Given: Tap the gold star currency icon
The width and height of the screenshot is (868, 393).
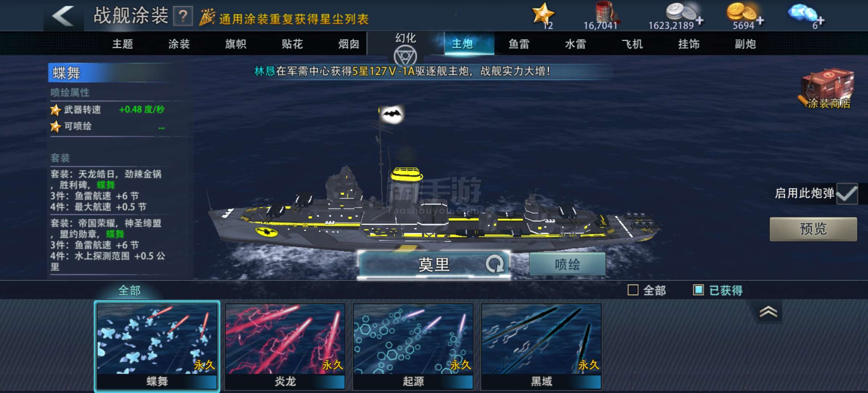Looking at the screenshot, I should tap(543, 14).
